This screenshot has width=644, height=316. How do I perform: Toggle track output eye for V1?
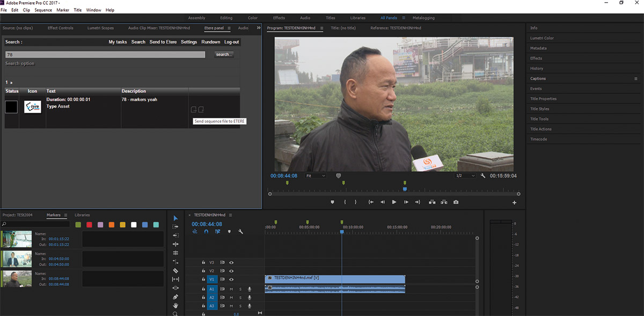(x=231, y=280)
